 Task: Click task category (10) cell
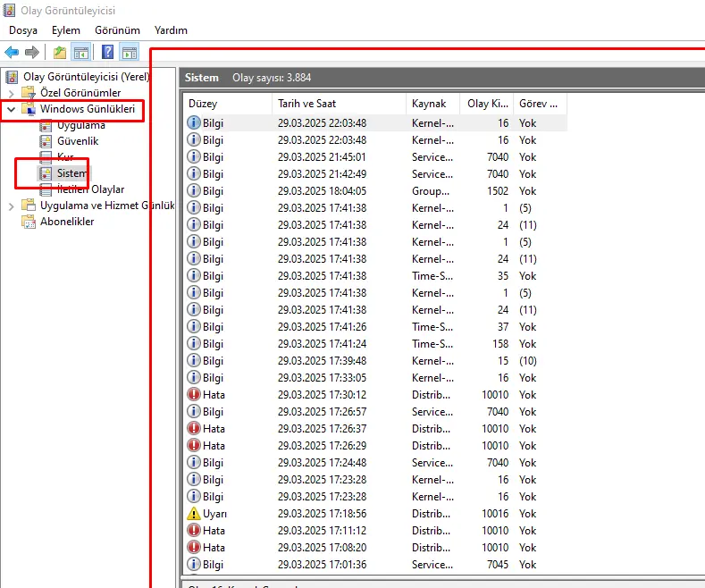click(x=528, y=361)
